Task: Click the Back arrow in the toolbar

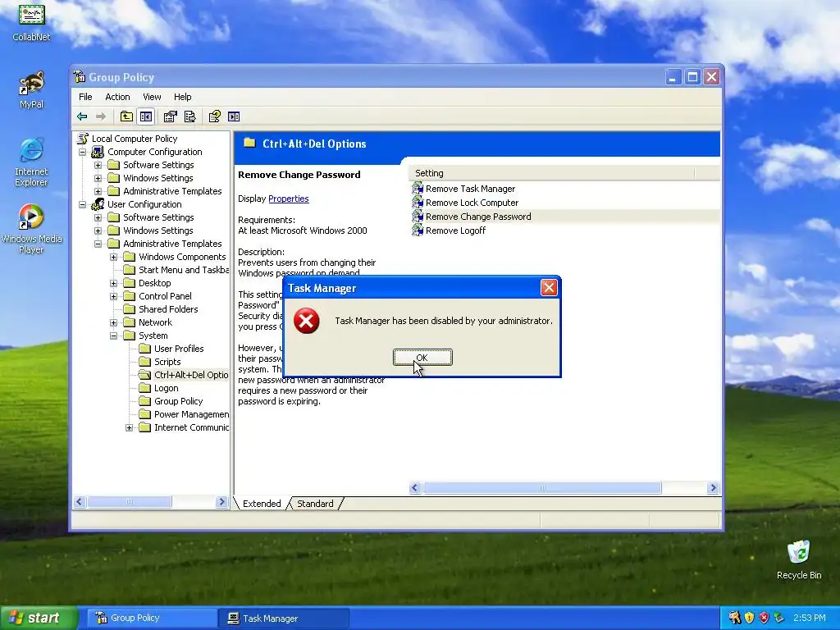Action: click(x=82, y=116)
